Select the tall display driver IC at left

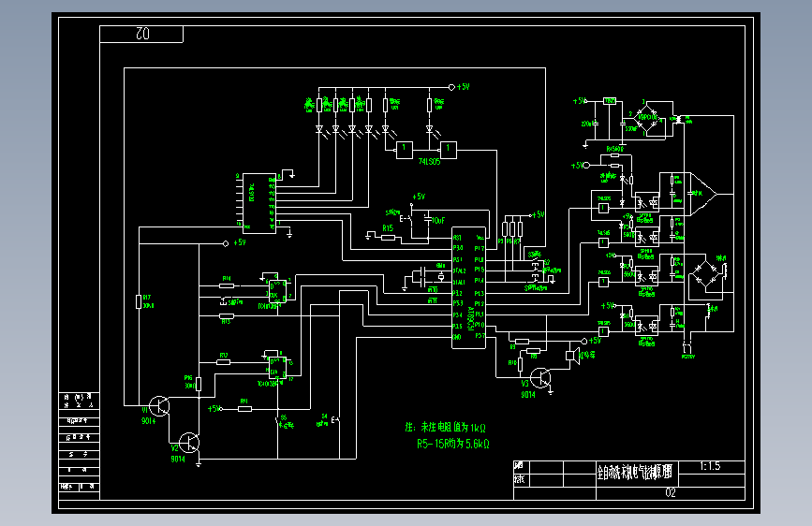pyautogui.click(x=258, y=203)
